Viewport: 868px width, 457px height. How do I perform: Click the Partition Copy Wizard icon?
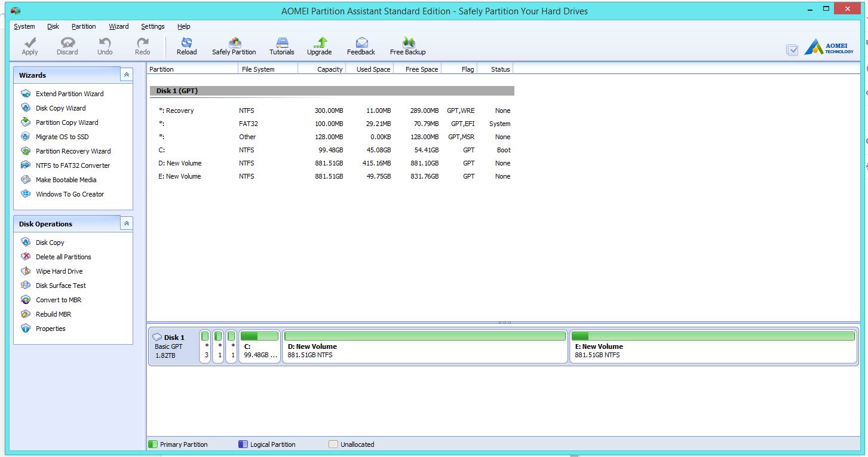(x=26, y=122)
